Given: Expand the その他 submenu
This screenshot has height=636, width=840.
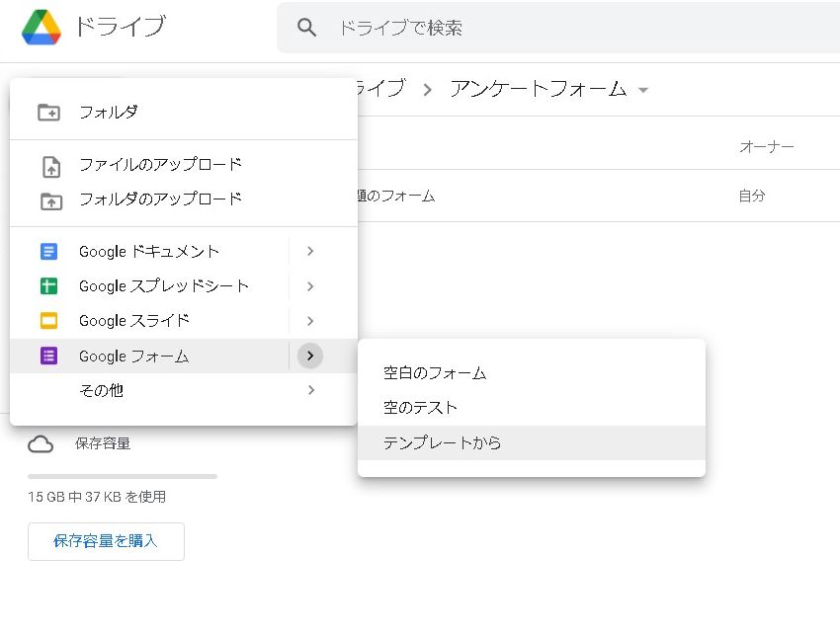Looking at the screenshot, I should (310, 390).
